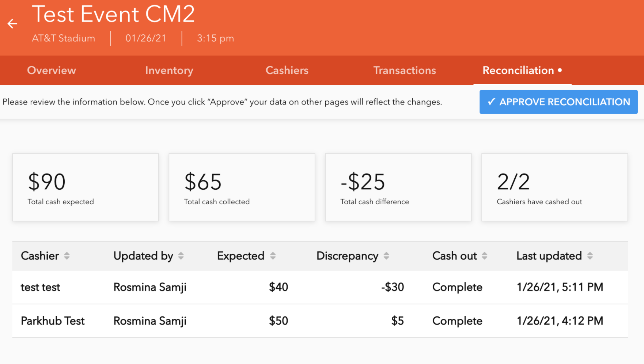The image size is (644, 364).
Task: Sort by Discrepancy column arrows
Action: pyautogui.click(x=386, y=256)
